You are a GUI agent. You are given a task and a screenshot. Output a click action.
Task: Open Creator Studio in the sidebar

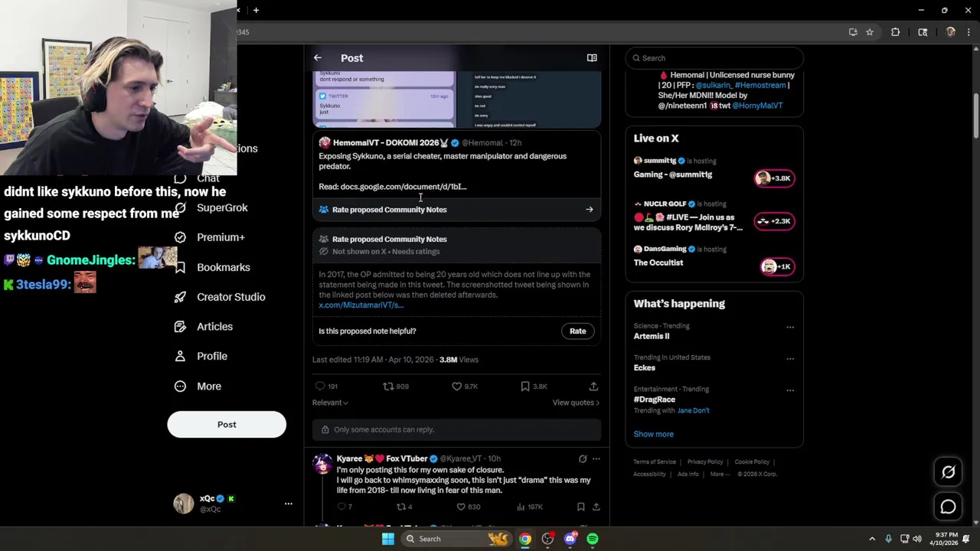pyautogui.click(x=220, y=297)
